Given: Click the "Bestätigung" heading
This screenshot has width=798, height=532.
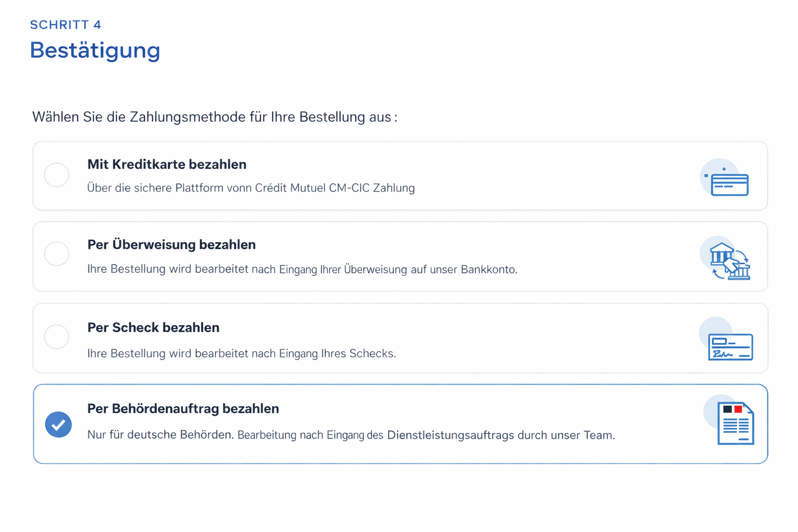Looking at the screenshot, I should (95, 50).
